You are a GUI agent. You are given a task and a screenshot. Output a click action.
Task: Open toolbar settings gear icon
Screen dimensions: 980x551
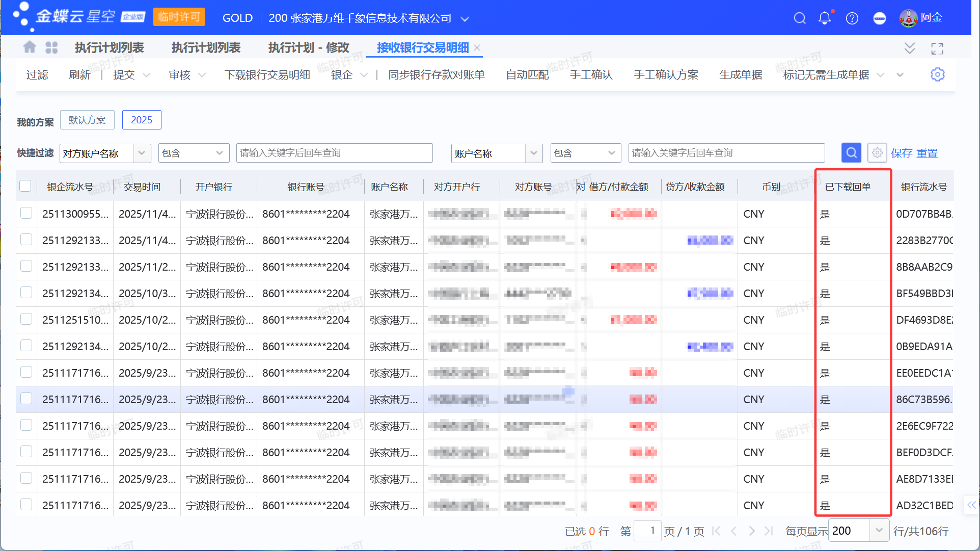937,74
